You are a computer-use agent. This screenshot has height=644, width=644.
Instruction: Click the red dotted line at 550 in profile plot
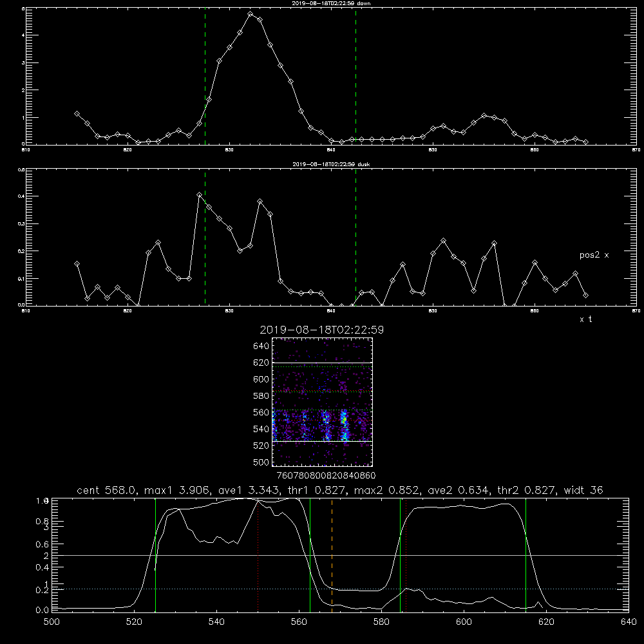click(258, 554)
